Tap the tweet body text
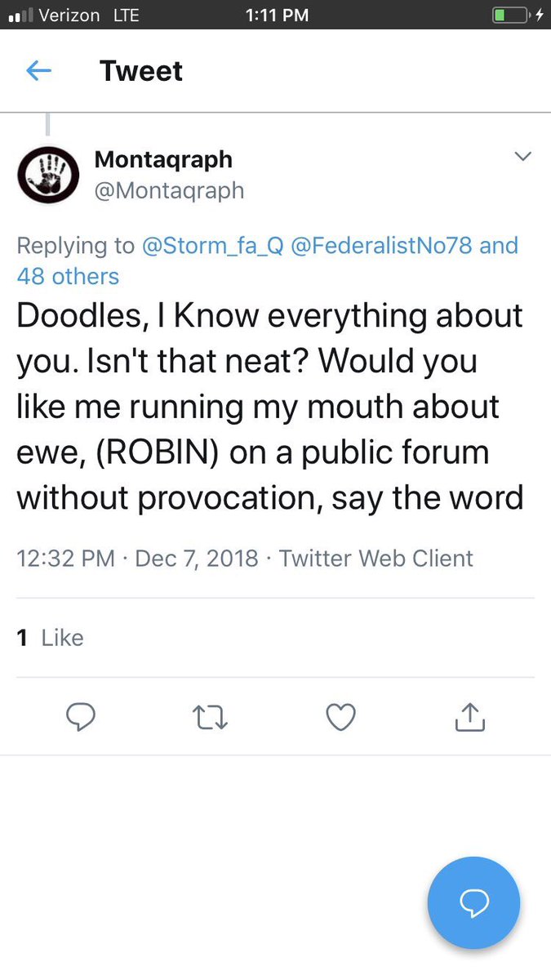Screen dimensions: 551x980 click(x=269, y=407)
